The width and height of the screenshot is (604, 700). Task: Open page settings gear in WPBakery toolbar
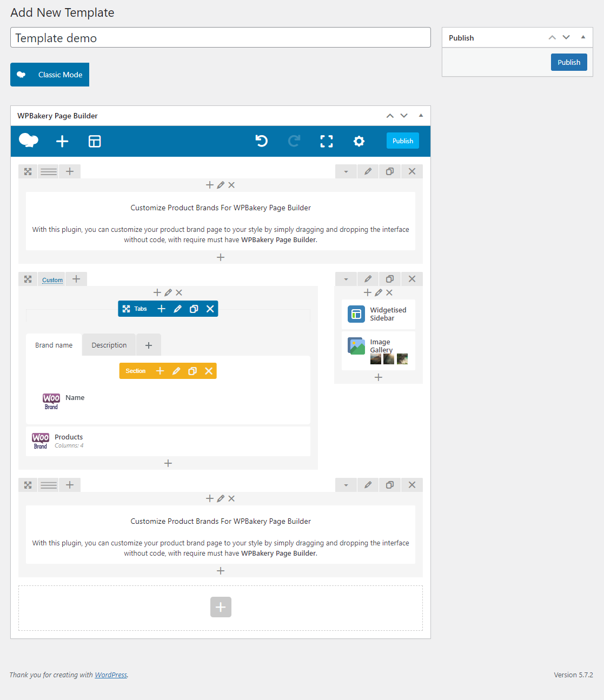click(359, 141)
